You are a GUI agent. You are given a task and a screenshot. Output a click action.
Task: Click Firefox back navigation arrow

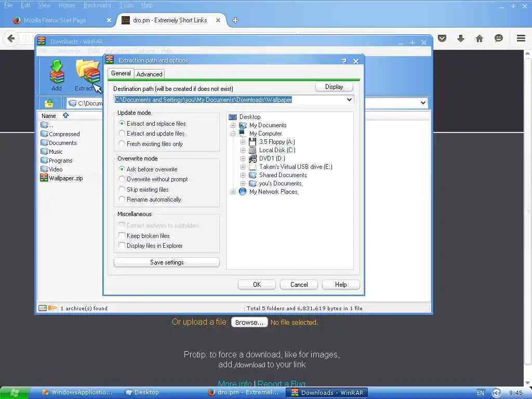point(11,38)
